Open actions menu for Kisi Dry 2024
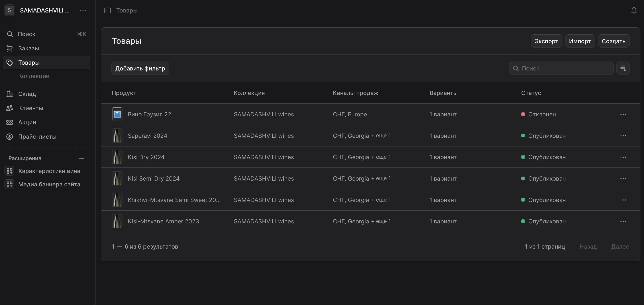This screenshot has height=305, width=644. coord(623,157)
